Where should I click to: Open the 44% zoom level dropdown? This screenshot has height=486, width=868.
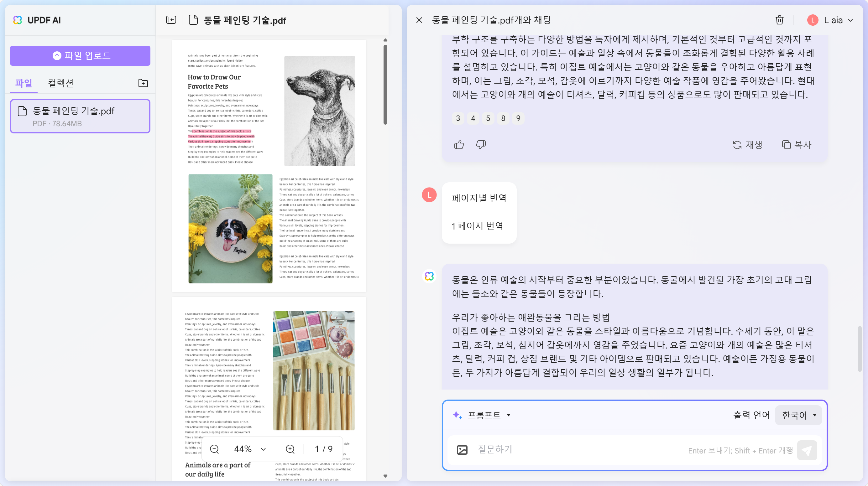pyautogui.click(x=250, y=449)
